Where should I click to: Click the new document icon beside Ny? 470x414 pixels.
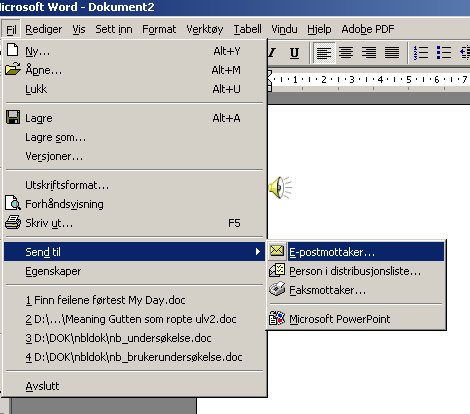[13, 50]
